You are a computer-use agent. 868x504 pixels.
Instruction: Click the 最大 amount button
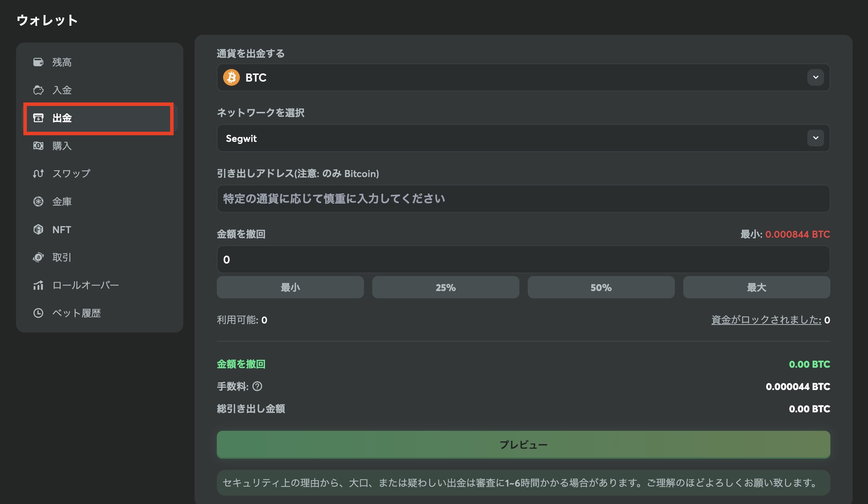coord(756,287)
